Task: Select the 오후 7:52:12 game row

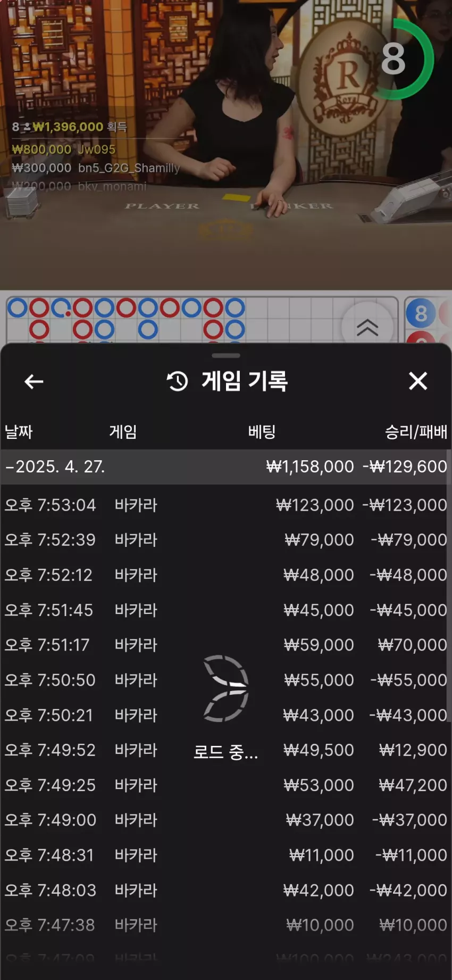Action: coord(226,575)
